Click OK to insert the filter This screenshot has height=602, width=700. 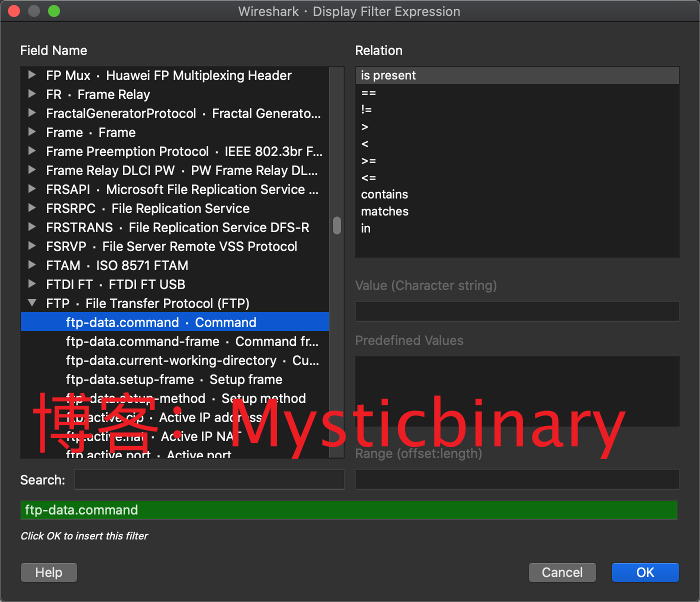click(645, 572)
